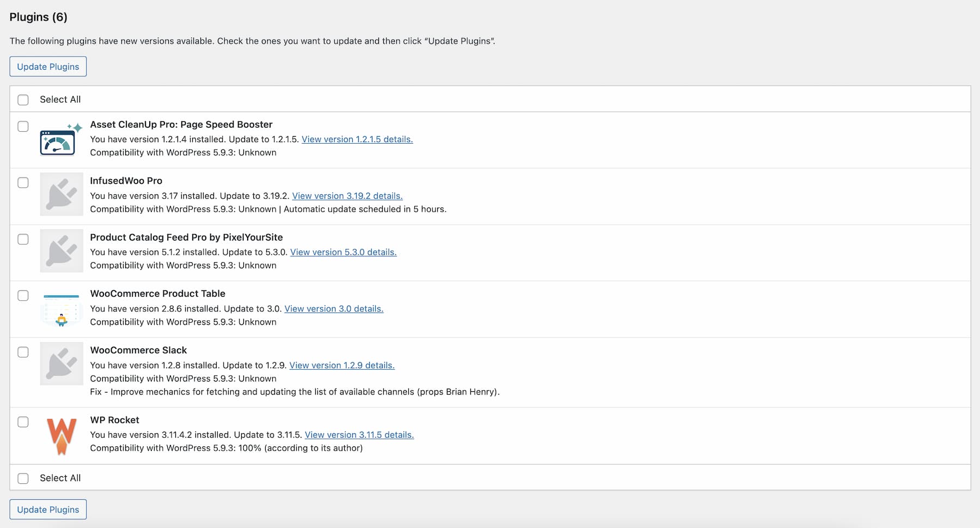Click the WP Rocket plugin title
The height and width of the screenshot is (528, 980).
114,420
